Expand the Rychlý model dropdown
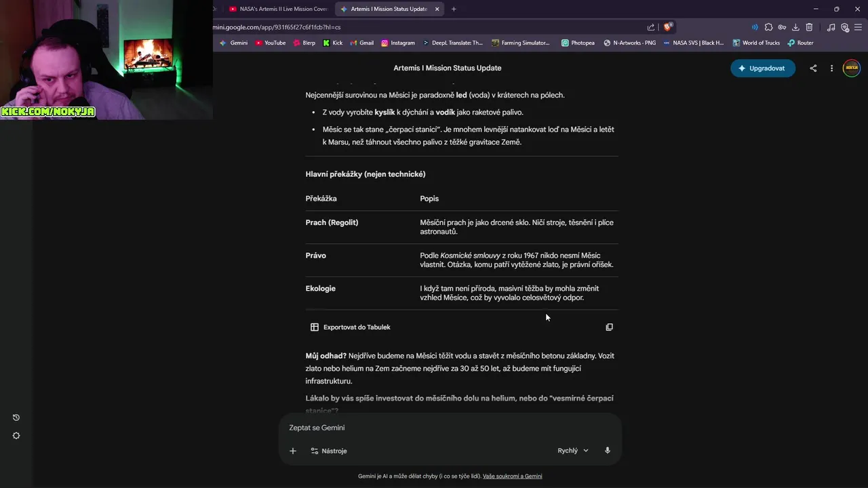 573,451
